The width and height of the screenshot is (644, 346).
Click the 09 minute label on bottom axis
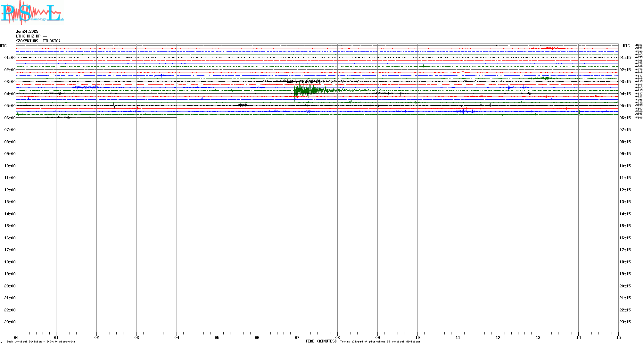coord(377,337)
